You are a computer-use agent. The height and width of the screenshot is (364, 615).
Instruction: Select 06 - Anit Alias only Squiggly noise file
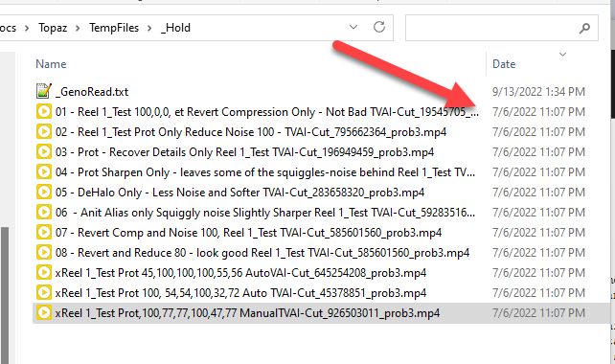[265, 213]
